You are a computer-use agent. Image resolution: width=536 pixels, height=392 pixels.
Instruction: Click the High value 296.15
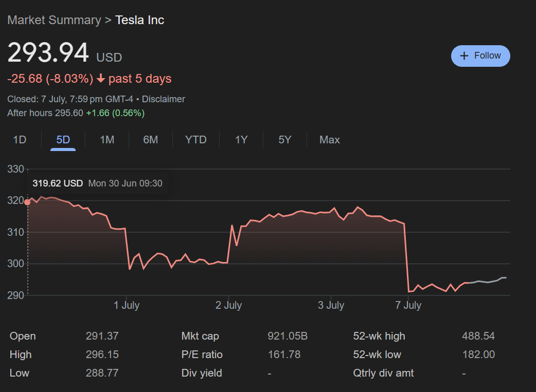(x=102, y=354)
